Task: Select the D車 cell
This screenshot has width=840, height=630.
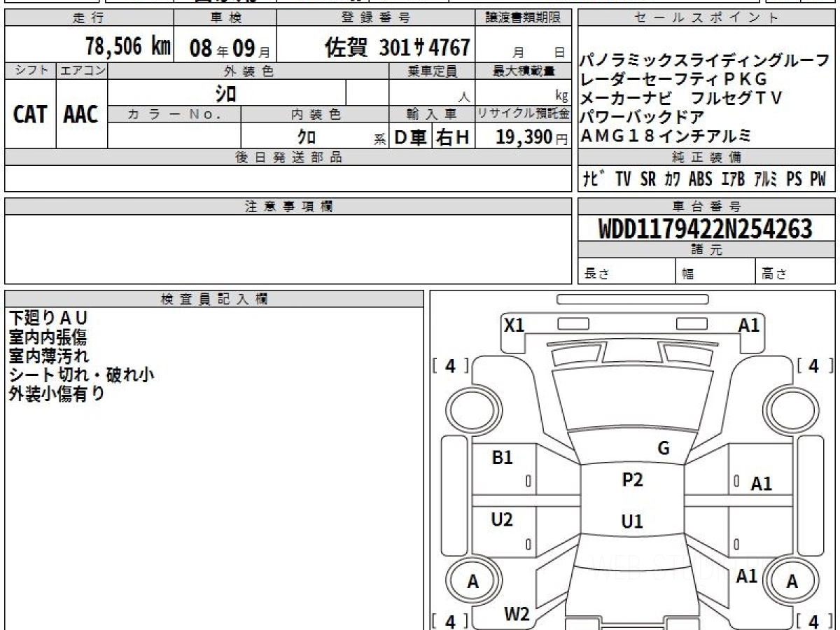Action: (x=411, y=137)
